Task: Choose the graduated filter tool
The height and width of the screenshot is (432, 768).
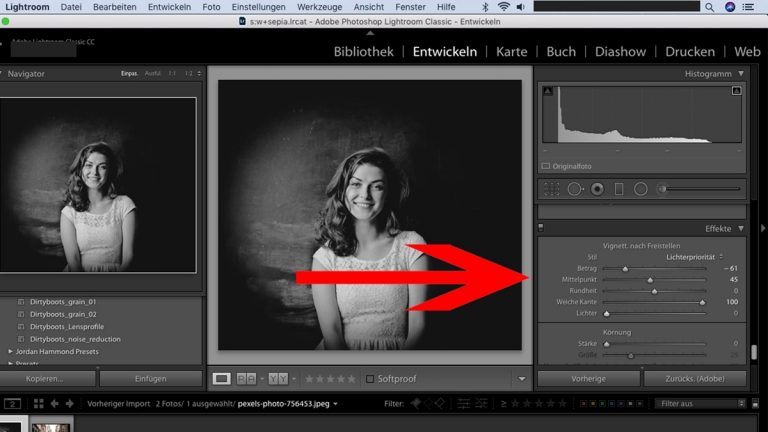Action: tap(619, 188)
